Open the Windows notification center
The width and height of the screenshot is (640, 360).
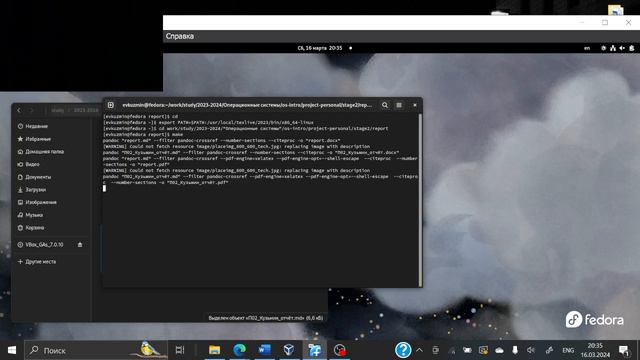[x=624, y=350]
